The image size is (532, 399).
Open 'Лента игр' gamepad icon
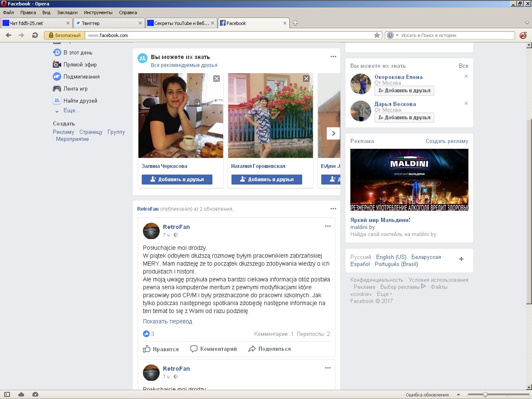pos(57,89)
